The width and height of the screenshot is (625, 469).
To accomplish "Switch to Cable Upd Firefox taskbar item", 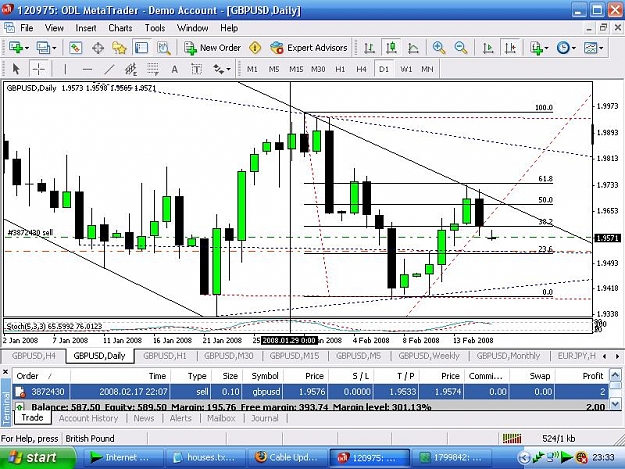I will (x=287, y=457).
